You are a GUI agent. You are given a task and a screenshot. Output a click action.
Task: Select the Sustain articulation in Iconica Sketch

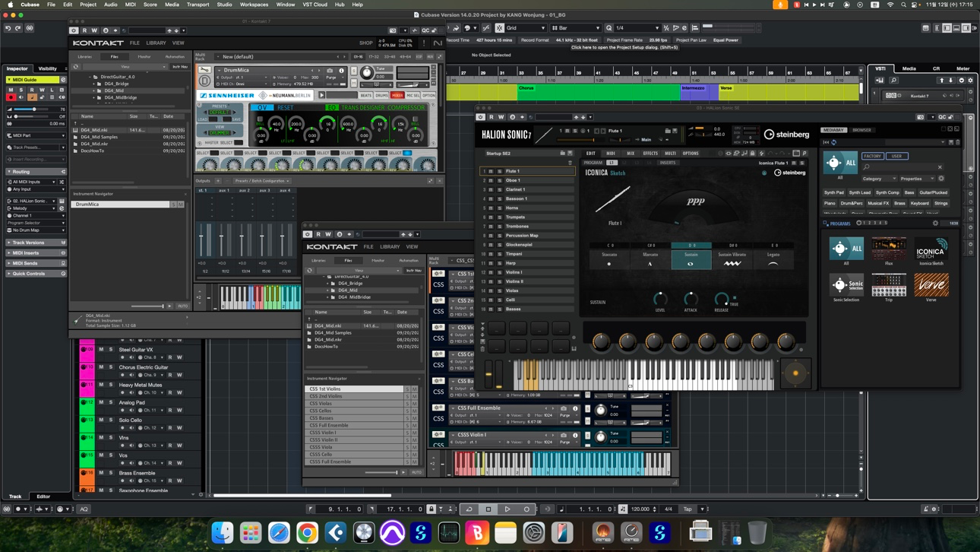click(x=691, y=259)
